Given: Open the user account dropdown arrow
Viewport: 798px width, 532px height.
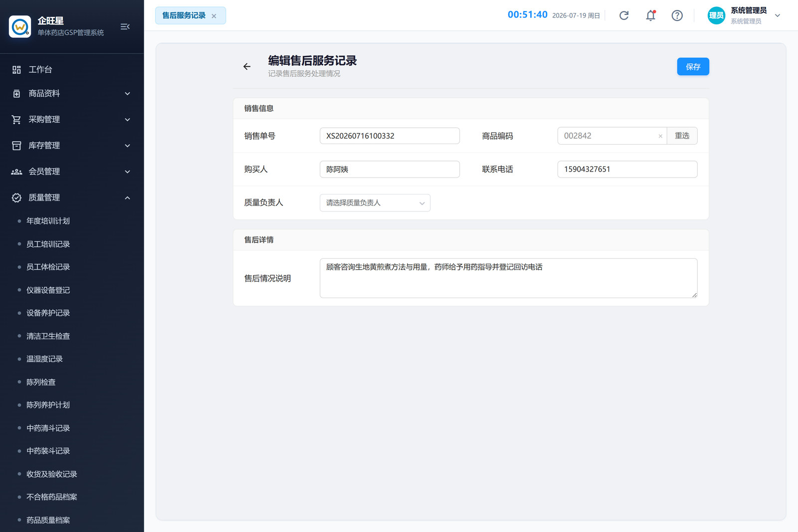Looking at the screenshot, I should click(777, 15).
